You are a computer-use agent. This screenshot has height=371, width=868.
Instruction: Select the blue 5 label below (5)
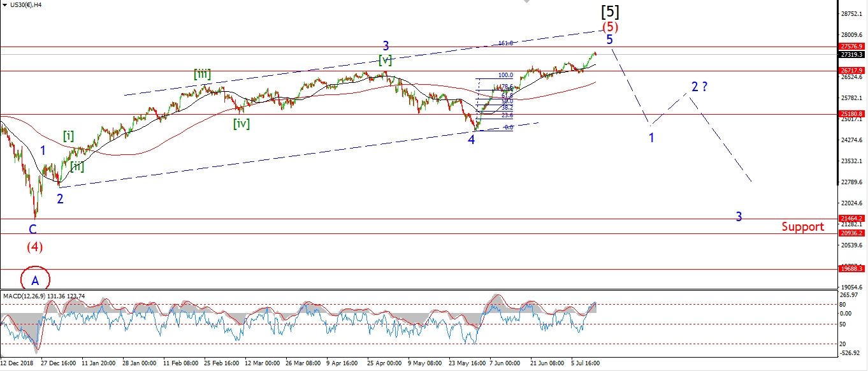(x=609, y=40)
